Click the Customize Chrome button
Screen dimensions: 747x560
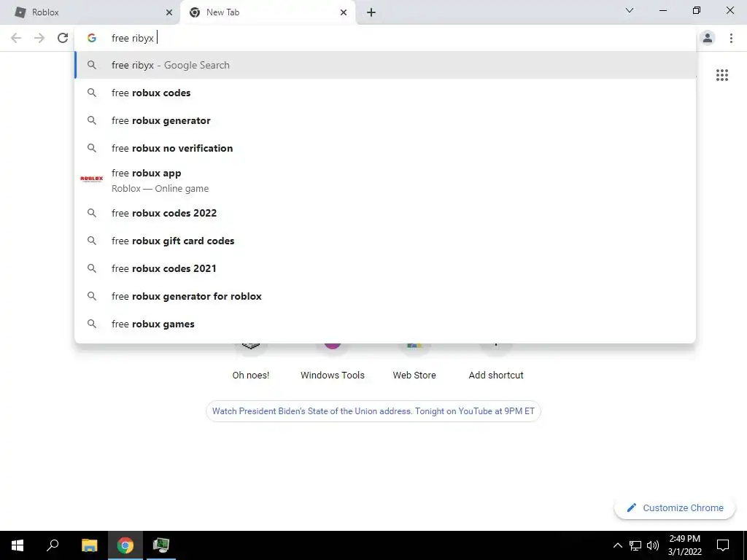click(x=675, y=507)
